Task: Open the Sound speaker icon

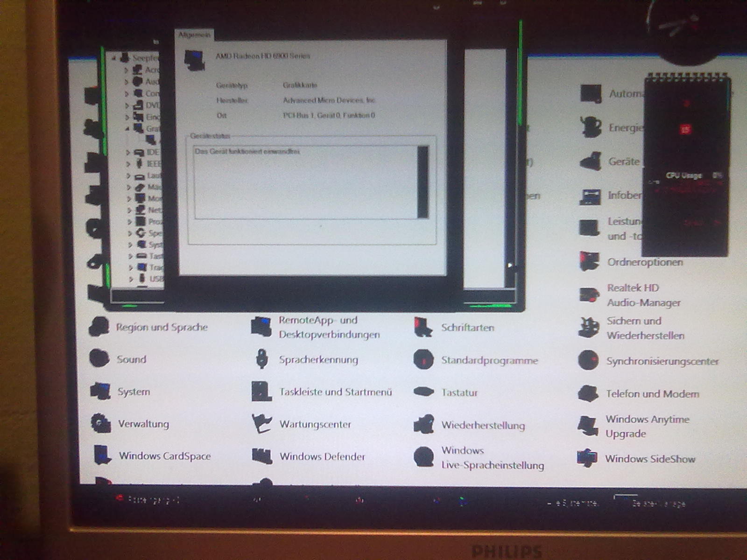Action: 99,358
